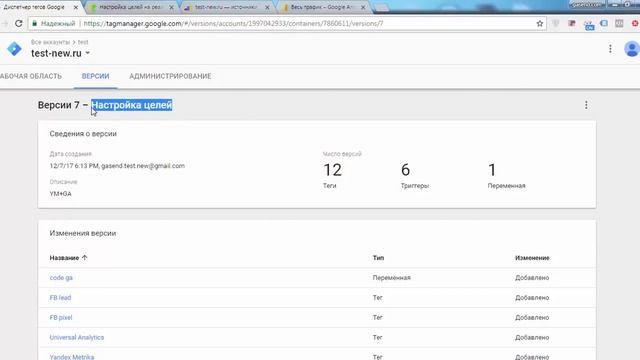
Task: Open the user profile avatar
Action: (632, 49)
